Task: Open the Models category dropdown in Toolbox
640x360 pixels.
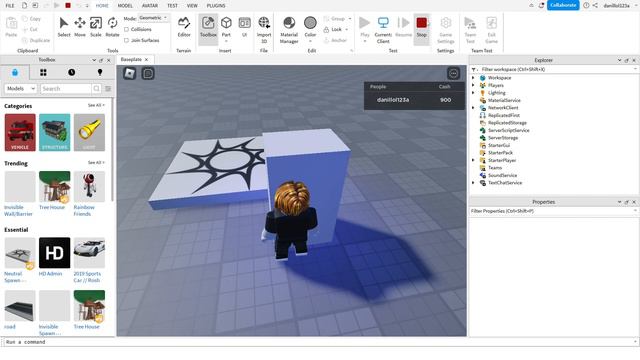Action: pyautogui.click(x=20, y=89)
